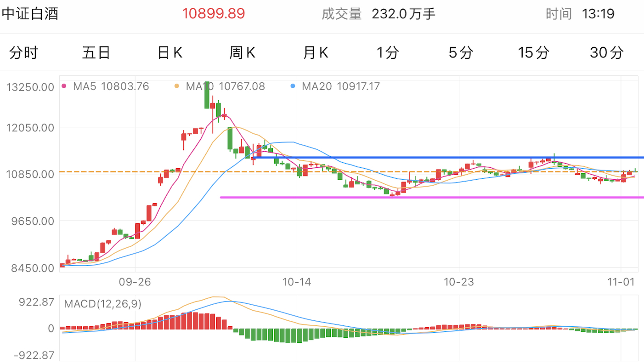
Task: Select the 1分 interval tab
Action: [x=388, y=53]
